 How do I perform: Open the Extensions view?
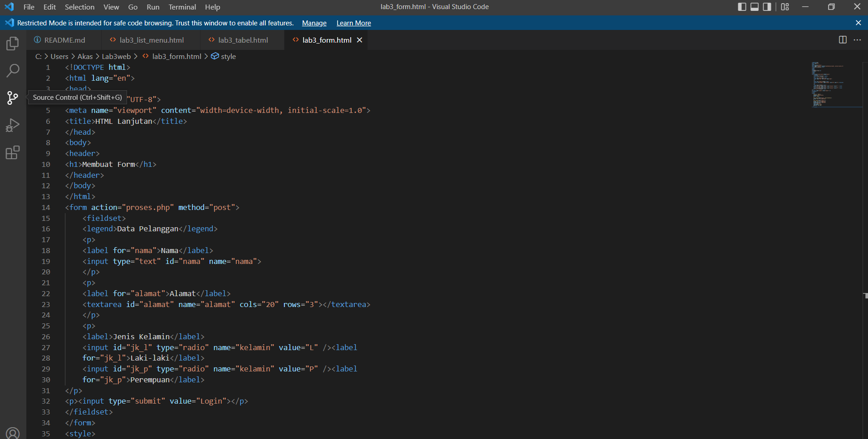point(12,152)
